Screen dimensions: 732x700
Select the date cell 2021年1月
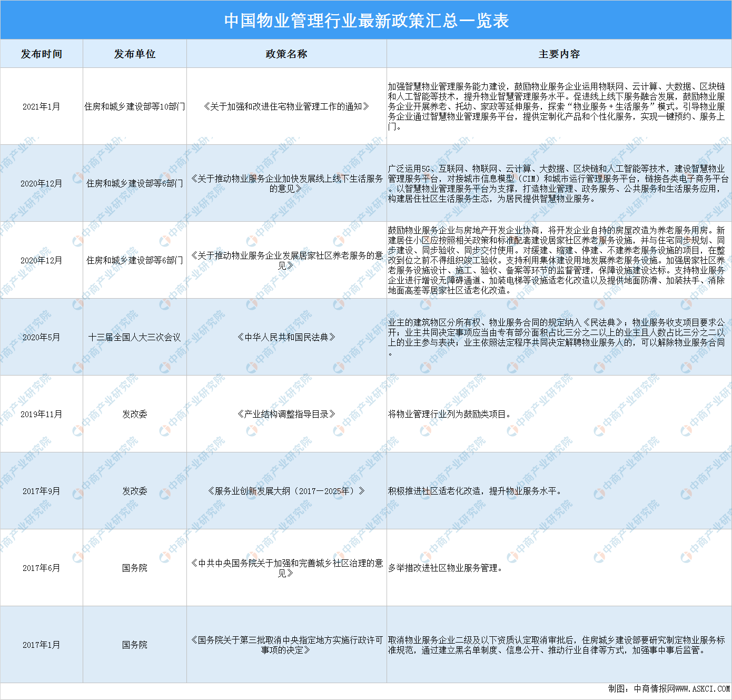click(x=42, y=106)
